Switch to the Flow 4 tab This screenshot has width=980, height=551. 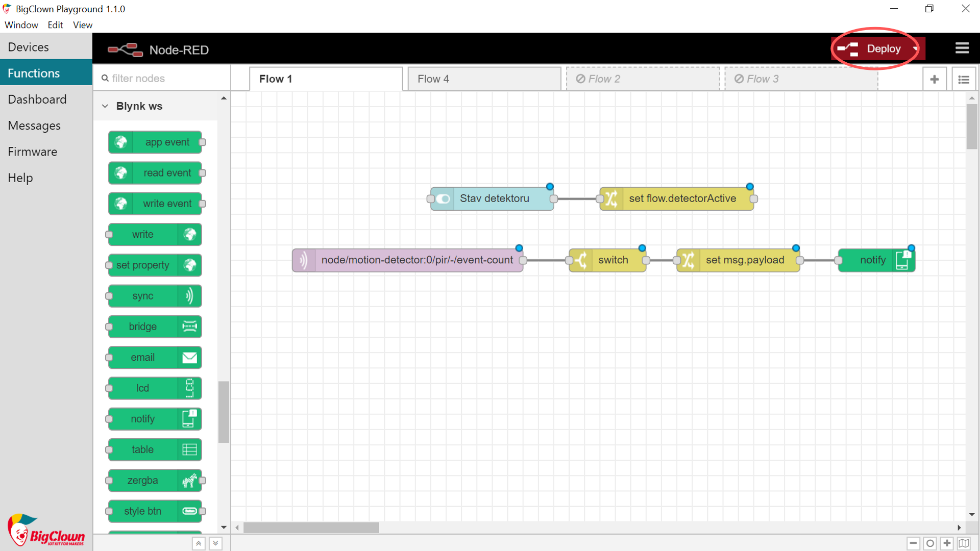[x=484, y=79]
